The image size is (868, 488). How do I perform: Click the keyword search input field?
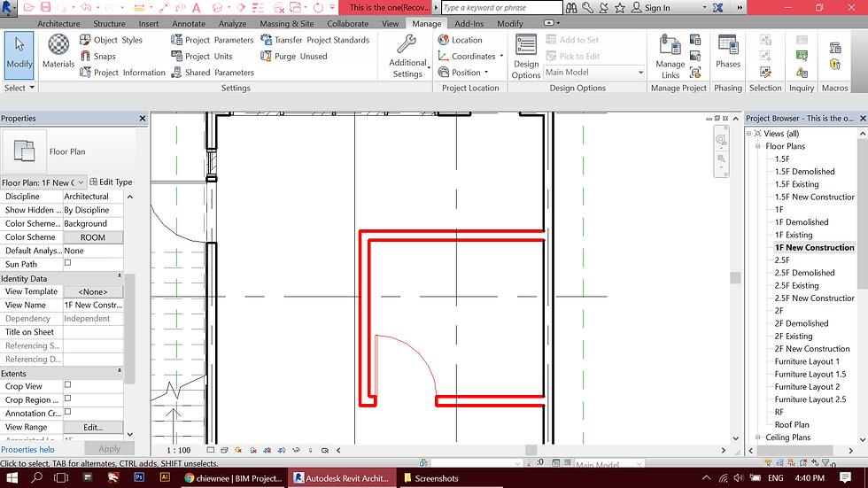[x=502, y=8]
